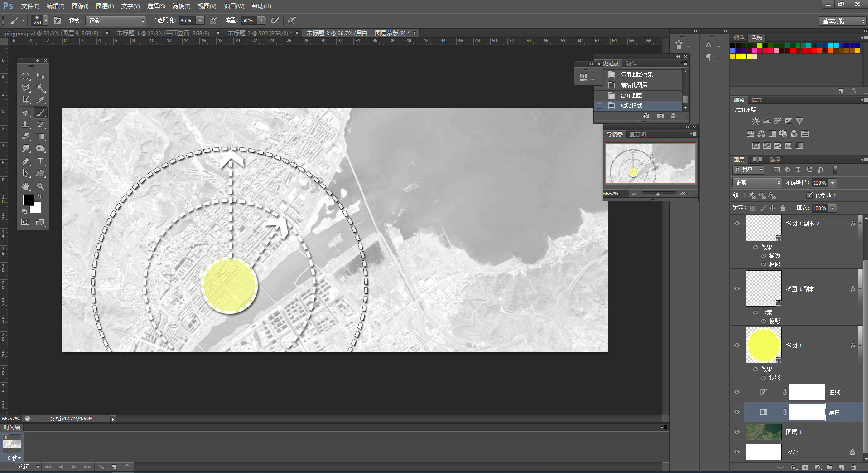Select the Zoom tool in toolbox
Image resolution: width=868 pixels, height=473 pixels.
click(x=40, y=186)
